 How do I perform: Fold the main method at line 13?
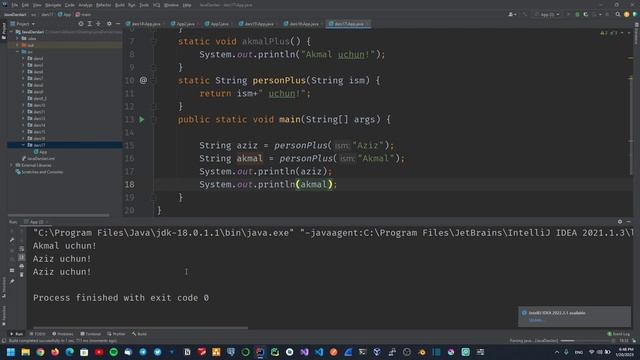pos(155,120)
